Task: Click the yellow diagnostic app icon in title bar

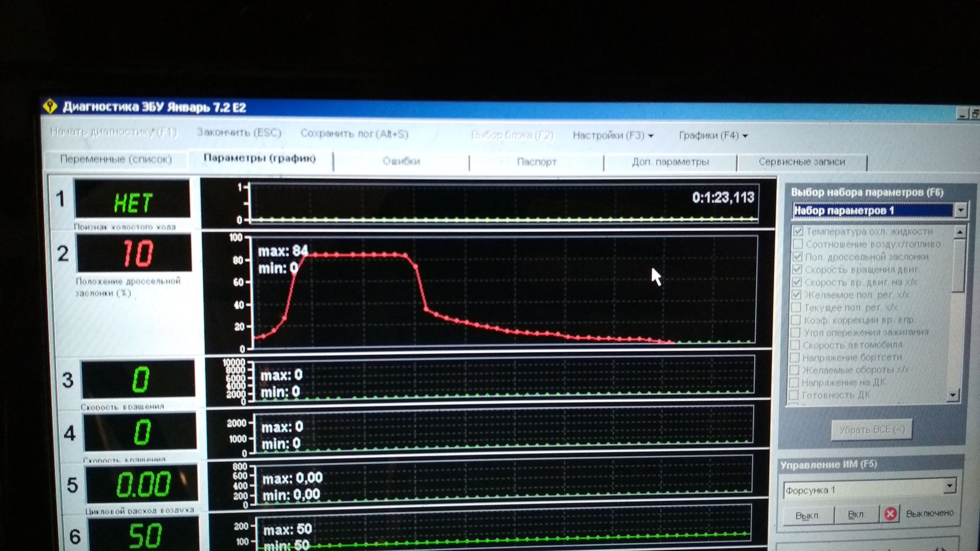Action: 50,106
